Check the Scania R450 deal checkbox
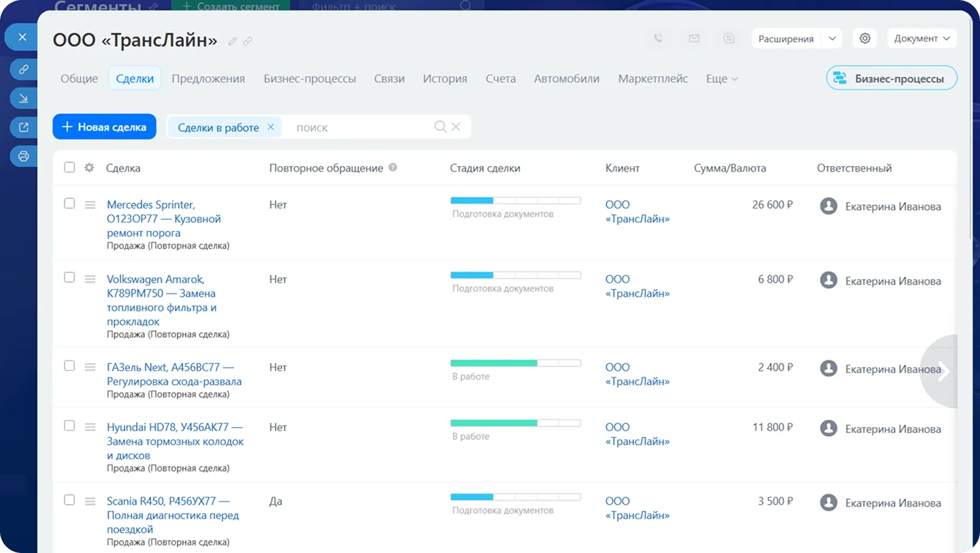This screenshot has width=980, height=553. 69,499
